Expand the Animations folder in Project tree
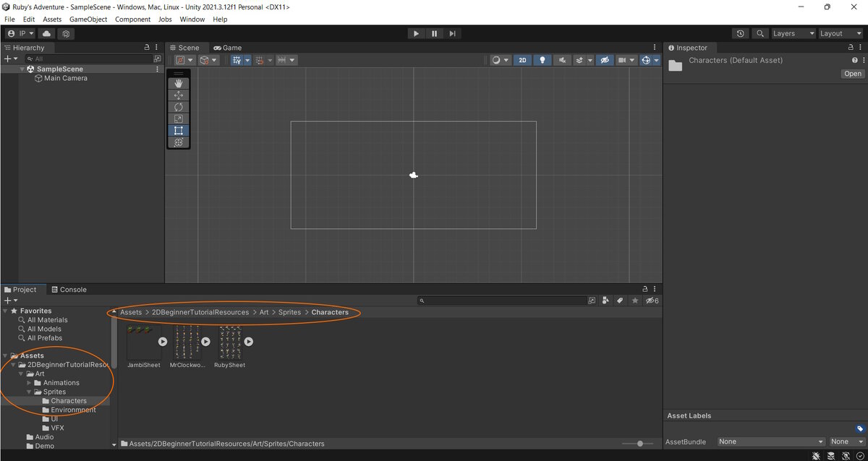868x461 pixels. (30, 383)
